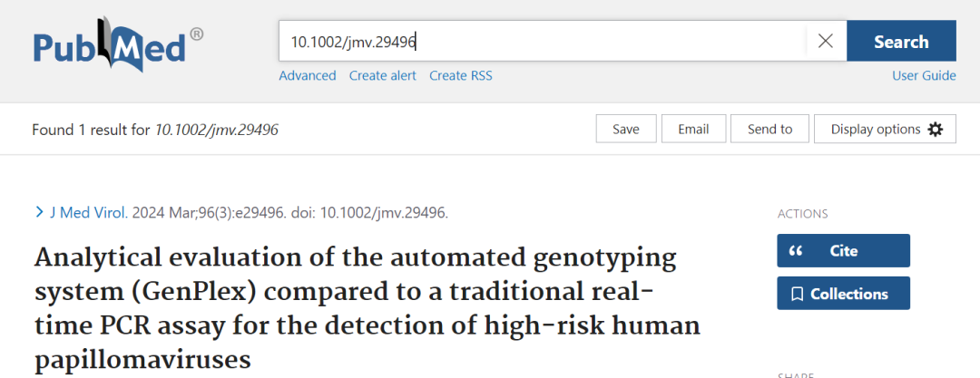
Task: Click the gear icon beside Display options
Action: (x=936, y=130)
